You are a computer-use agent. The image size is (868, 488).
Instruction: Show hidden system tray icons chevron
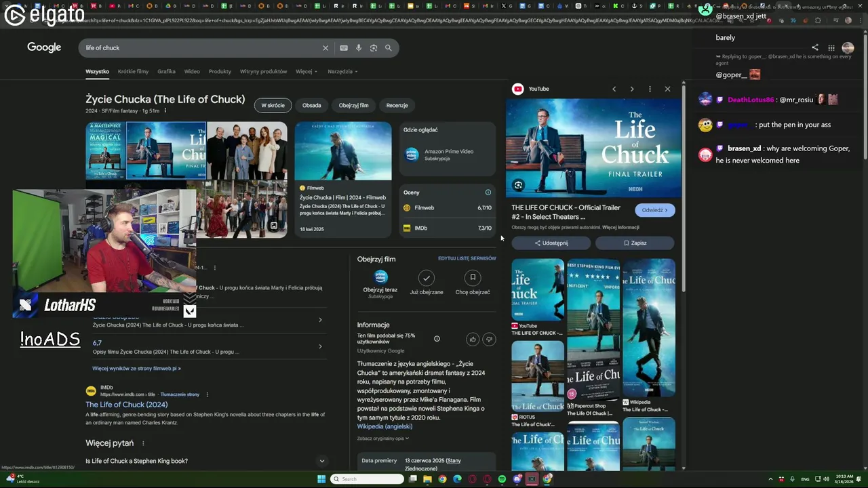770,479
